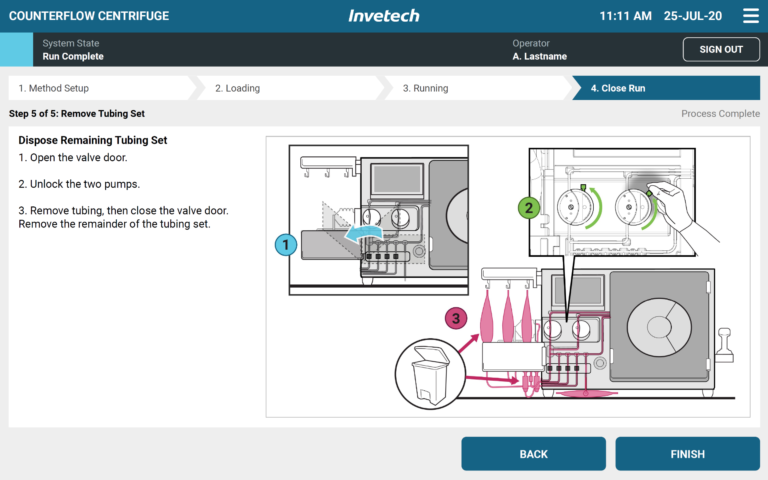Switch to the Loading step tab
This screenshot has height=480, width=768.
tap(285, 88)
